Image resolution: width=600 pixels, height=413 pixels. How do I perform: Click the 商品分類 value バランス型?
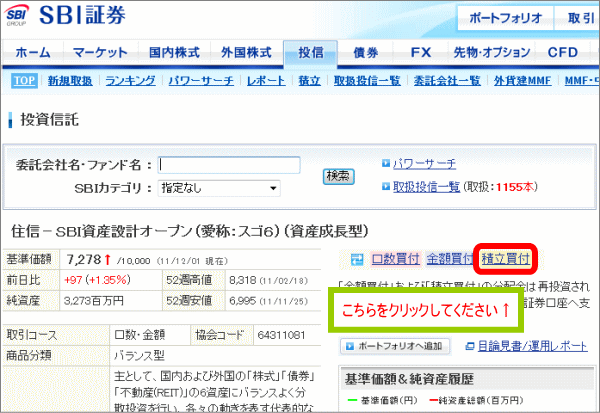pos(139,356)
